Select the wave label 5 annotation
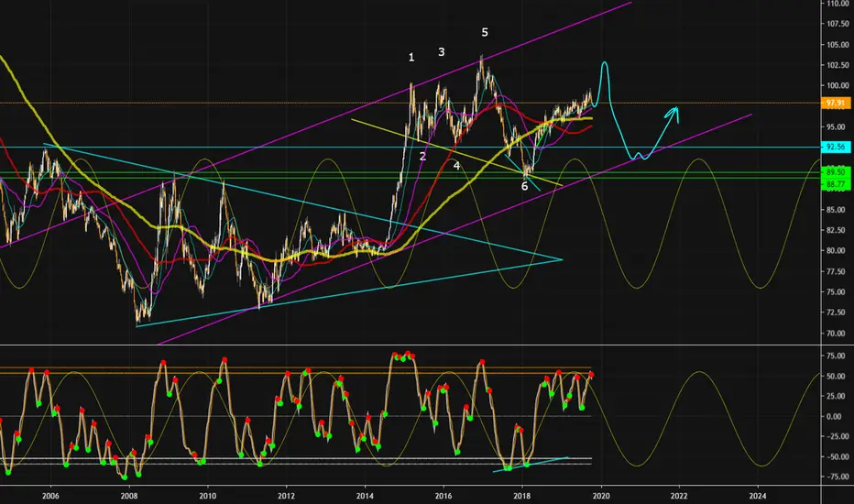This screenshot has width=854, height=504. (x=485, y=33)
